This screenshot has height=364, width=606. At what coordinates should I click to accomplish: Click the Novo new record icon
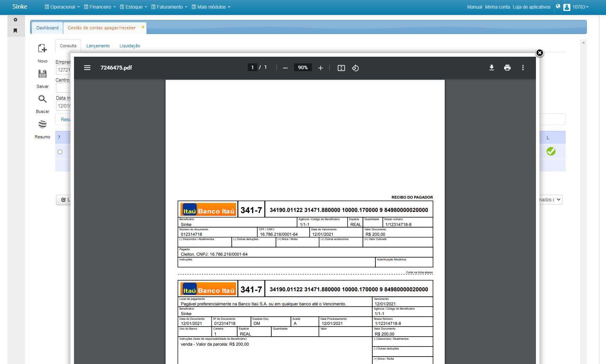tap(42, 48)
